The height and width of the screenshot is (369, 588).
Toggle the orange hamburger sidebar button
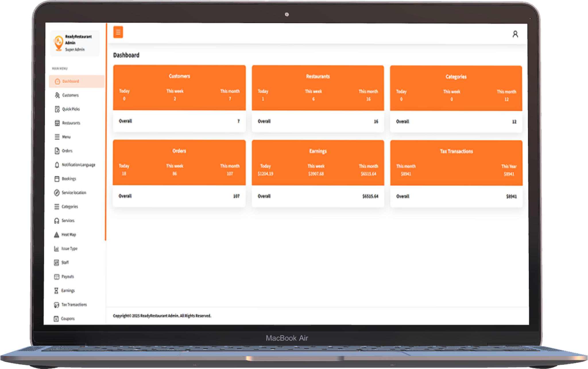pos(118,32)
